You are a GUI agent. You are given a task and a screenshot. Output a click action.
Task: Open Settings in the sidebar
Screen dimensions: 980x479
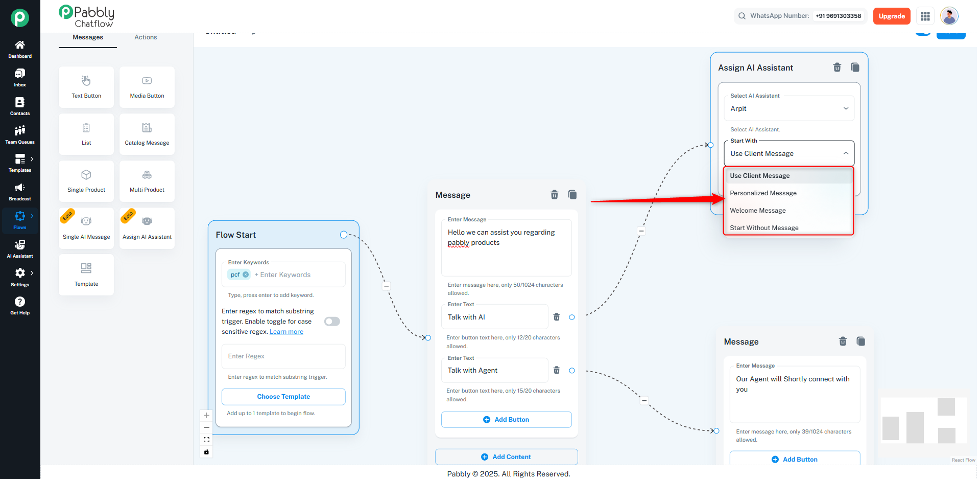point(20,278)
